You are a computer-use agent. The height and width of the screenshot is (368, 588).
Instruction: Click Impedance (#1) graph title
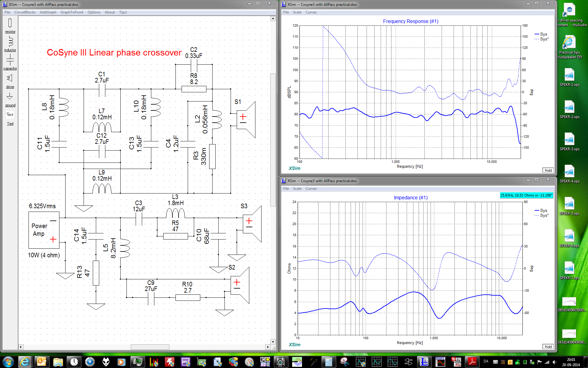411,198
